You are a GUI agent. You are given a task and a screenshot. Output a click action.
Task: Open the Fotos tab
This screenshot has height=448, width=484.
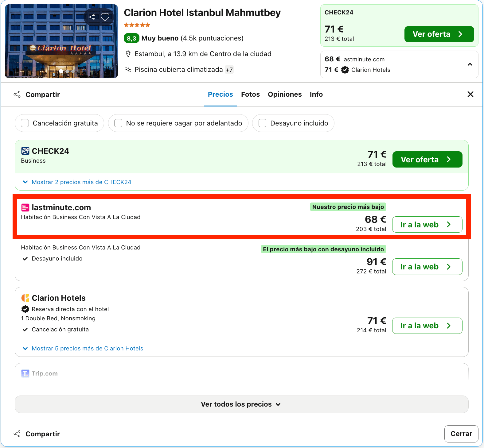coord(250,95)
